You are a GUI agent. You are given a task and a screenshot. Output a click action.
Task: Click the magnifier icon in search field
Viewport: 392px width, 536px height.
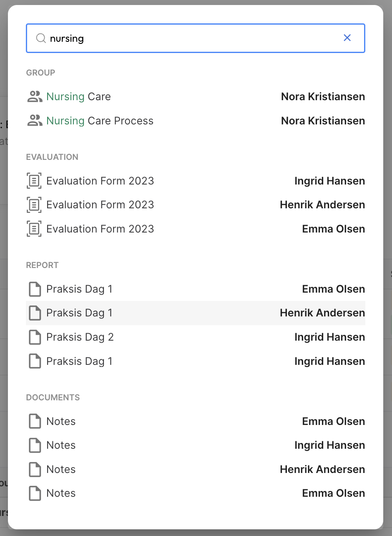click(40, 38)
